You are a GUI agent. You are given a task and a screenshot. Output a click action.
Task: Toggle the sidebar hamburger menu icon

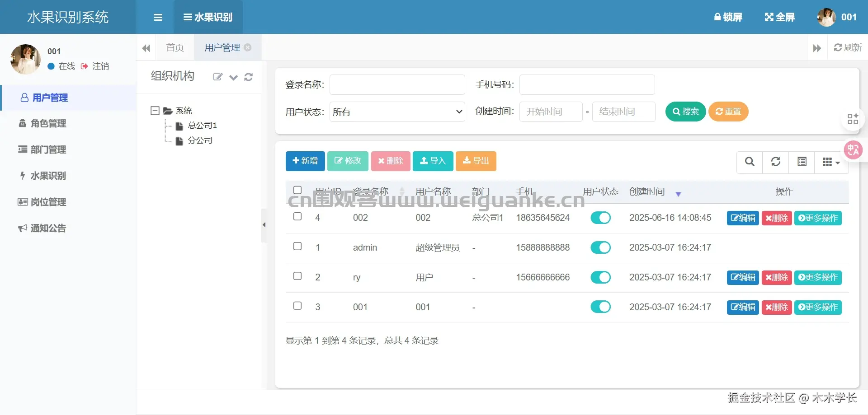[x=158, y=17]
